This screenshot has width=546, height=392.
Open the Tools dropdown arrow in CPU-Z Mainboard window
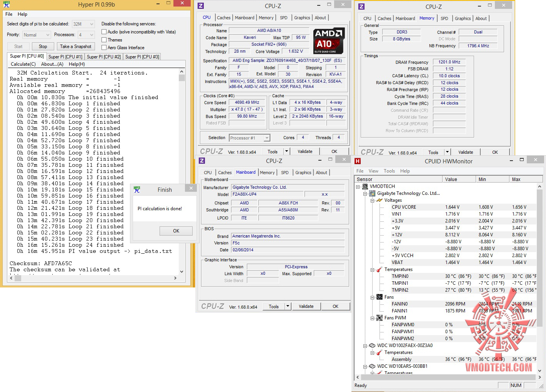288,306
